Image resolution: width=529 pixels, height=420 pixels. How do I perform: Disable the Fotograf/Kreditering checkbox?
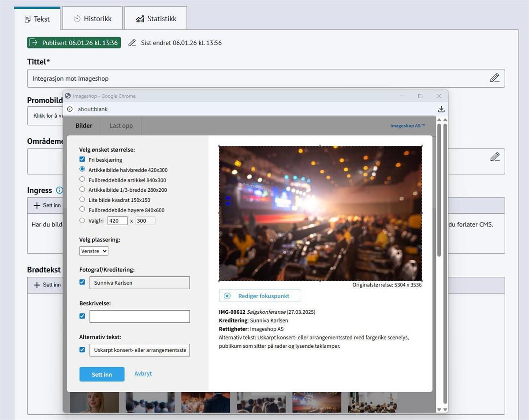(82, 282)
